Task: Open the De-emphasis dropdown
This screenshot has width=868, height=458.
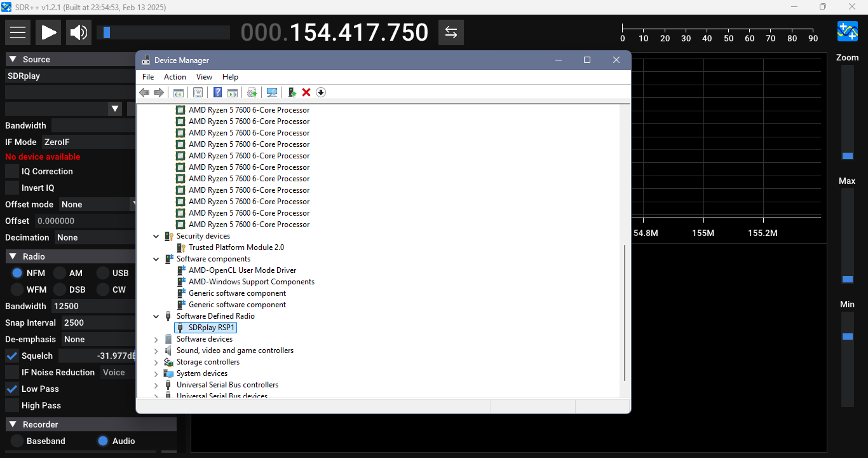Action: click(98, 339)
